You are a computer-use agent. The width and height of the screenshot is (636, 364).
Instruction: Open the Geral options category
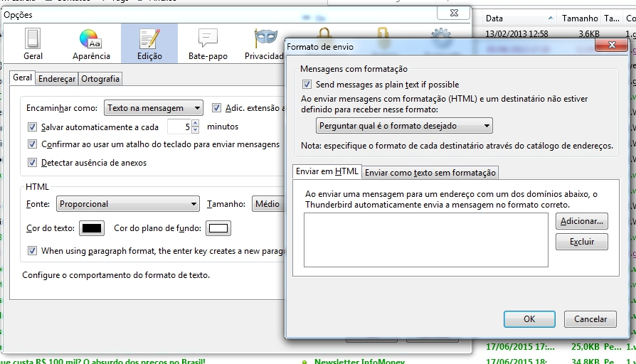(33, 43)
